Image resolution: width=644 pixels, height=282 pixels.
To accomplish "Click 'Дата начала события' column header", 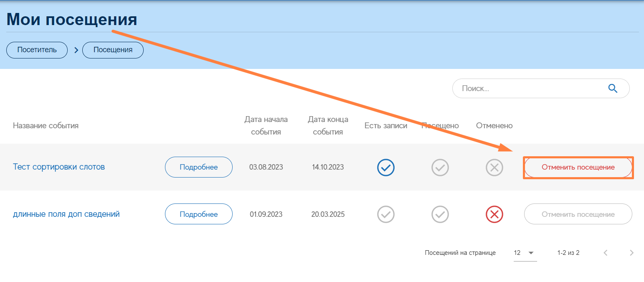I will coord(266,126).
